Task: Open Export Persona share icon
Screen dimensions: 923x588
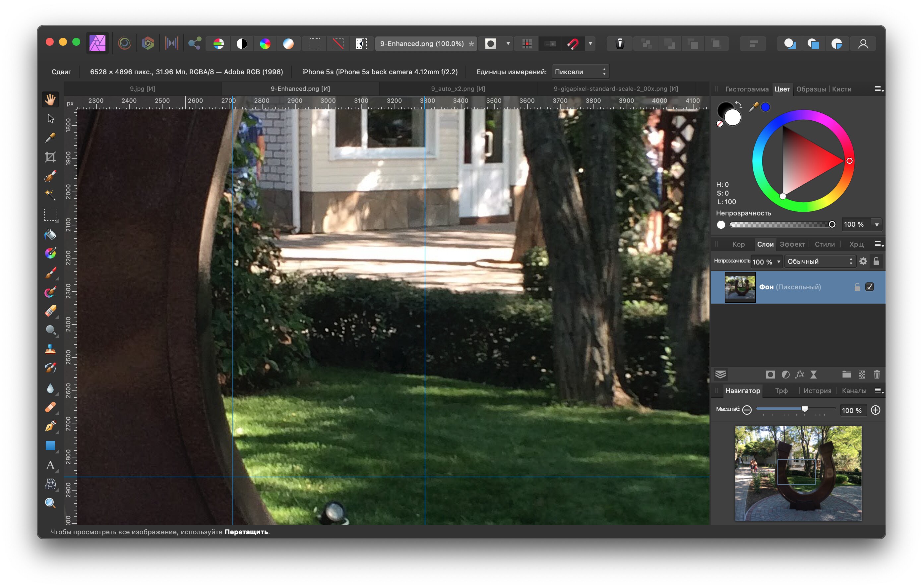Action: (x=195, y=43)
